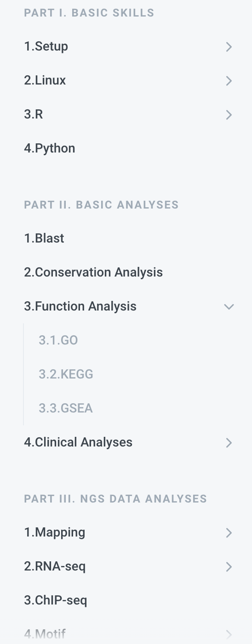This screenshot has width=252, height=644.
Task: Select 2.Conservation Analysis entry
Action: [93, 272]
